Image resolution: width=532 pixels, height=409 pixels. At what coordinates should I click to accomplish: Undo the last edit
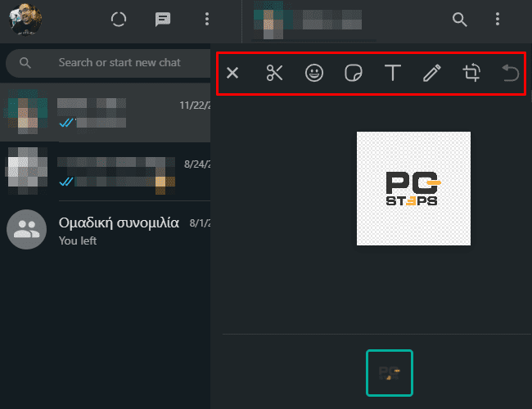pyautogui.click(x=510, y=73)
